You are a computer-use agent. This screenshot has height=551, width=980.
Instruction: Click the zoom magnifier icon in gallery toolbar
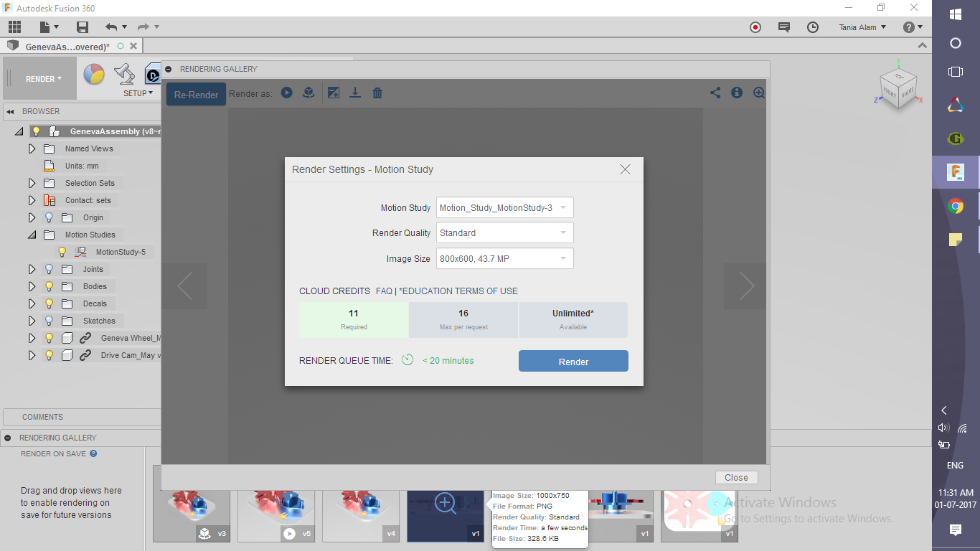click(759, 93)
